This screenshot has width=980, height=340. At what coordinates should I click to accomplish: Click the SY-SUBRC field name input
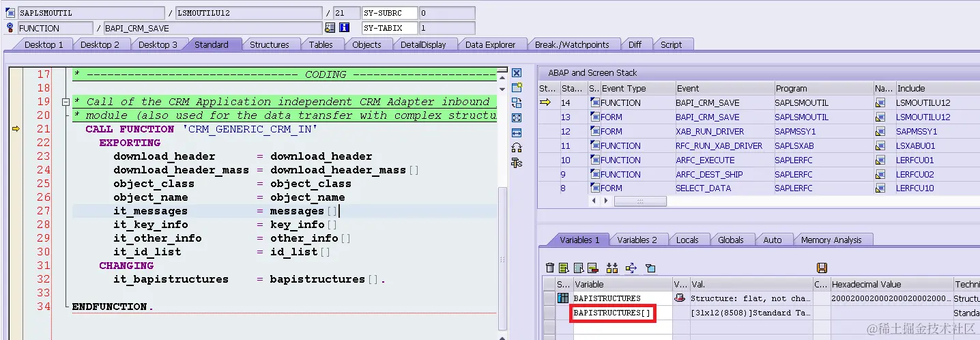390,13
